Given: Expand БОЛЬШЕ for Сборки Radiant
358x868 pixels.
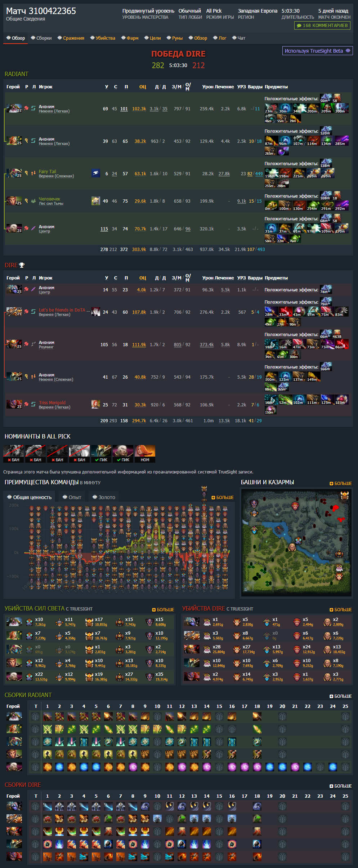Looking at the screenshot, I should click(341, 696).
